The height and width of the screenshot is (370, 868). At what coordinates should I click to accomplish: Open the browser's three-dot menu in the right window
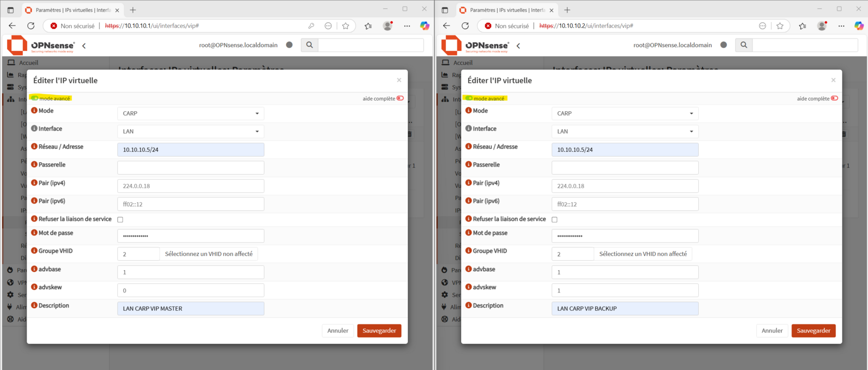841,25
